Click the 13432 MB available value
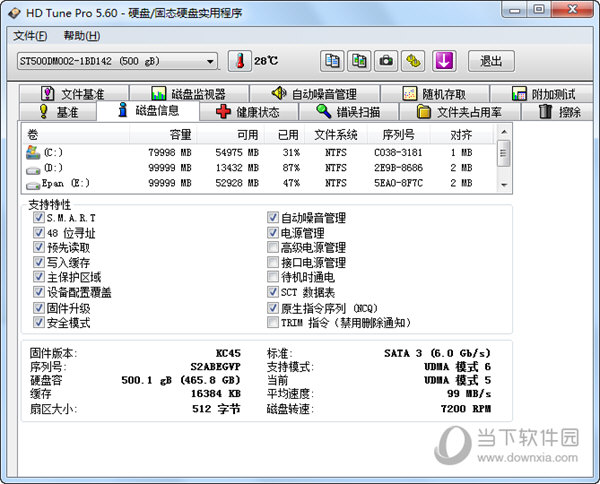 click(237, 168)
